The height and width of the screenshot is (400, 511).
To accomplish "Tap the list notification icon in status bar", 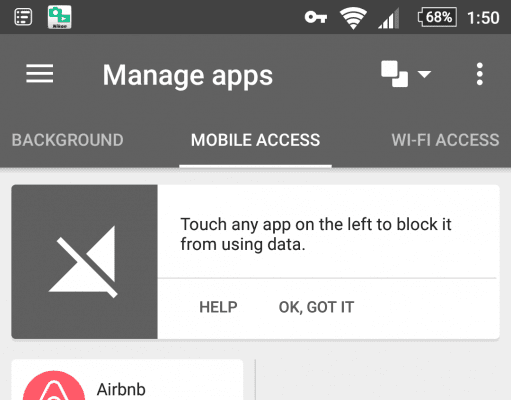I will pos(23,17).
